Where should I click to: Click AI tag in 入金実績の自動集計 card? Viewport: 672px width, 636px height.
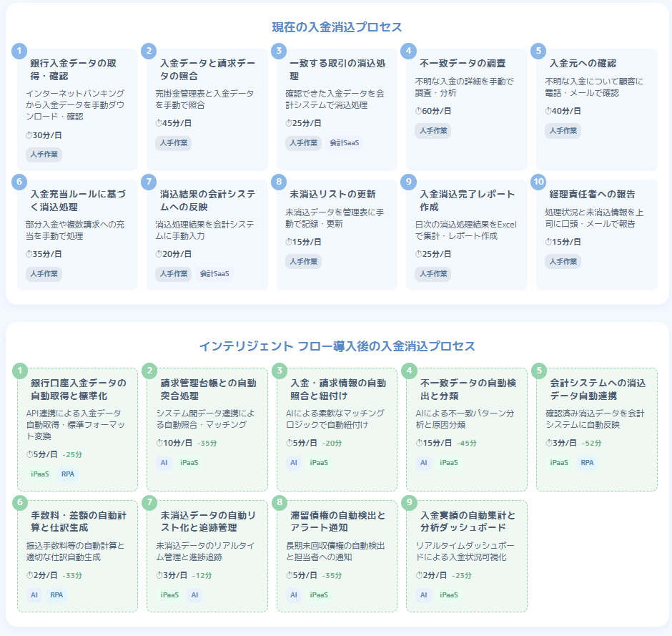click(423, 595)
